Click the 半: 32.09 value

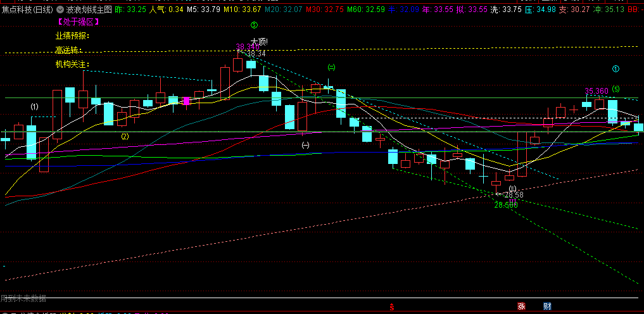[404, 9]
